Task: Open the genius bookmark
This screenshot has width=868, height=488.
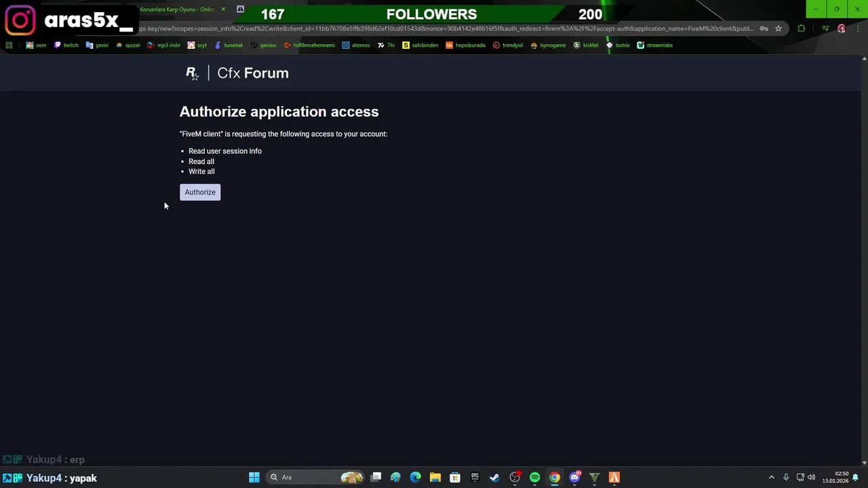Action: pyautogui.click(x=263, y=45)
